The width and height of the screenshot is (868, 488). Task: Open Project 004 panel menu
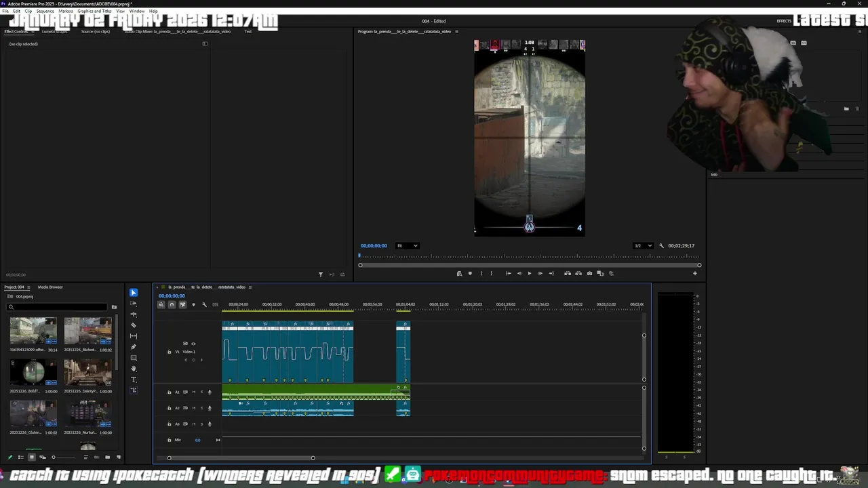28,287
